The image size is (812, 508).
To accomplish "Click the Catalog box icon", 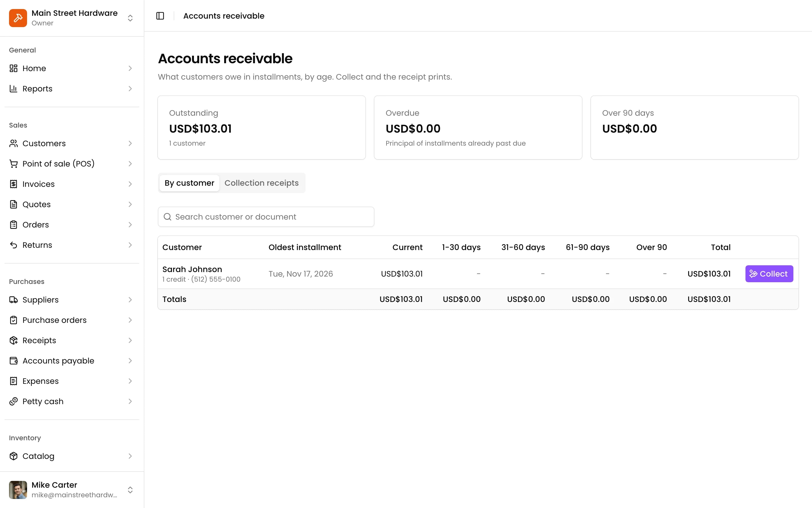I will 14,456.
